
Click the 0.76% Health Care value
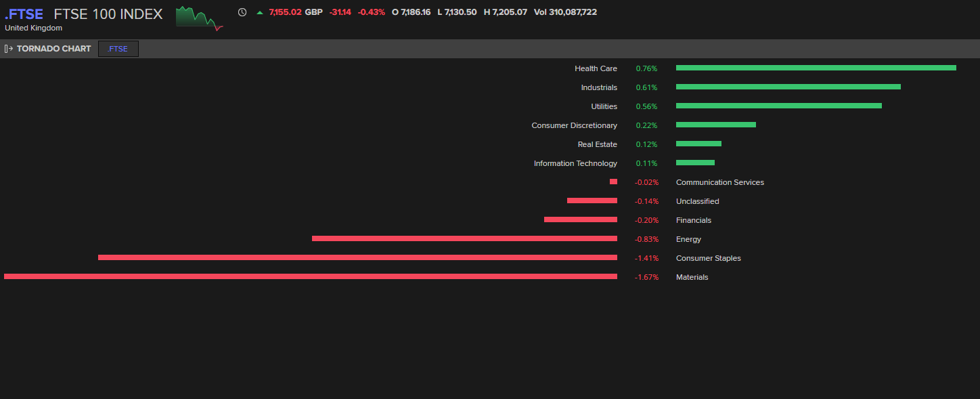(x=646, y=68)
